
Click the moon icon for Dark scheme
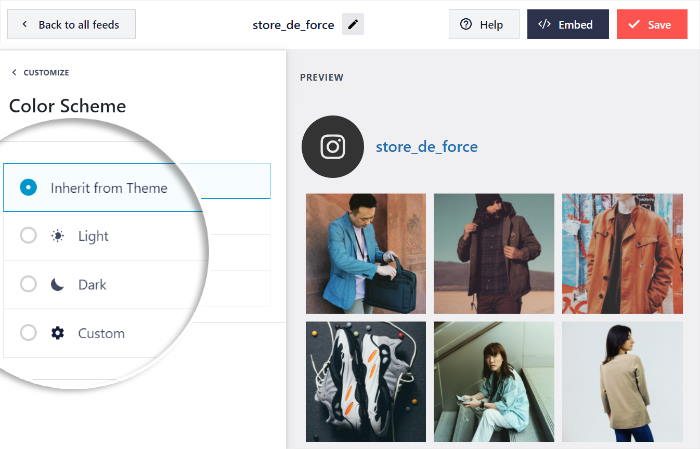point(58,285)
